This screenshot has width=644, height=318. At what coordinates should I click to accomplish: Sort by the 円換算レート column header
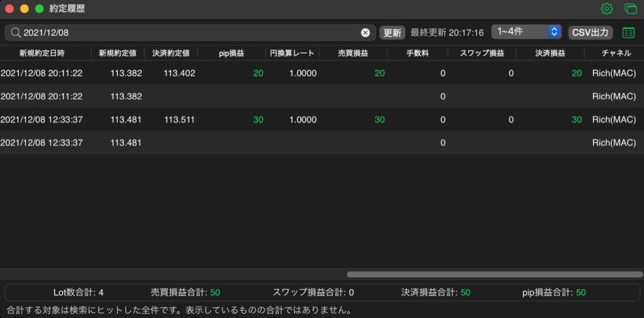292,53
